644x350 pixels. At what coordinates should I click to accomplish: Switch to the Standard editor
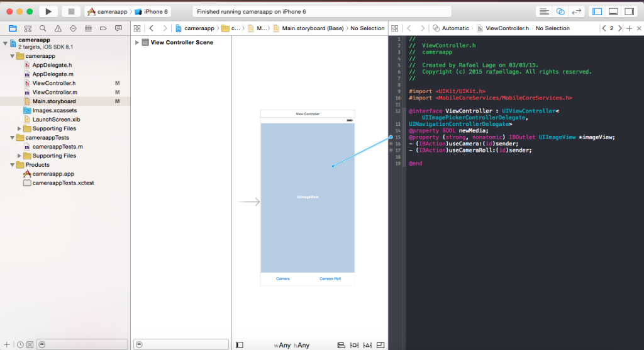click(545, 11)
